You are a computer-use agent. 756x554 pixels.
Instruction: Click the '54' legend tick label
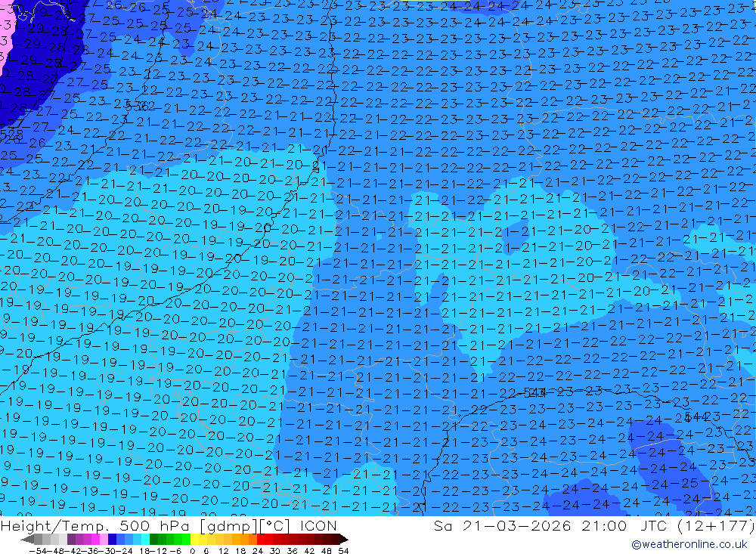pos(343,551)
